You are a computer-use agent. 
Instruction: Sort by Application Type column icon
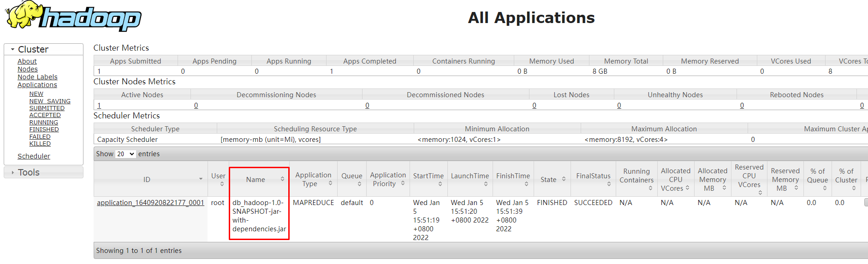coord(330,183)
